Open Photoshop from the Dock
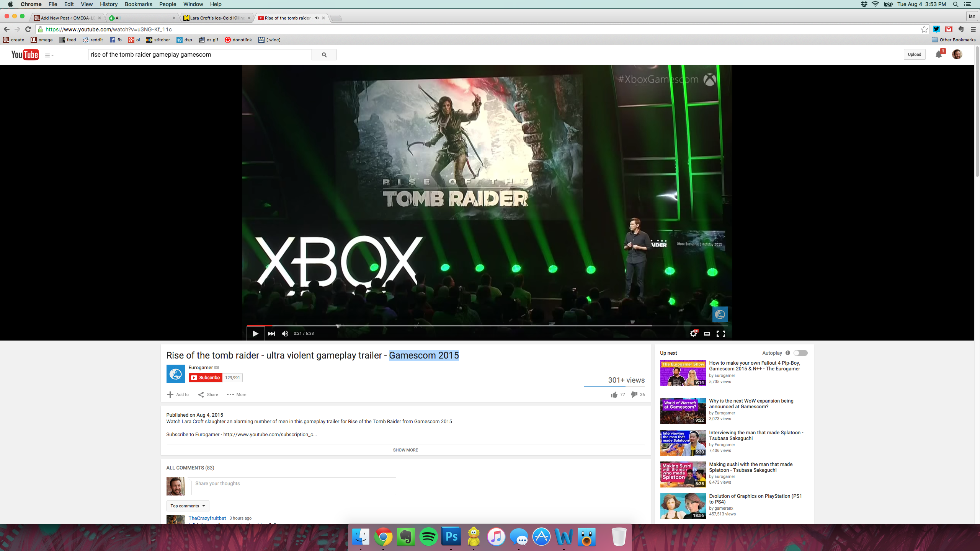This screenshot has width=980, height=551. coord(451,537)
